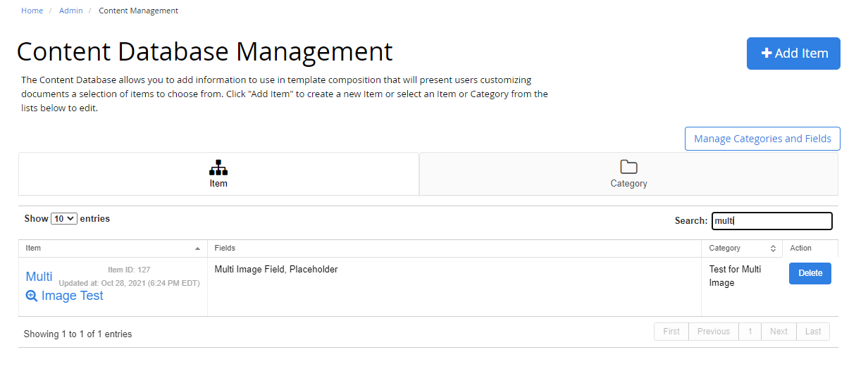Switch to the Category tab
The height and width of the screenshot is (390, 868).
click(x=628, y=174)
